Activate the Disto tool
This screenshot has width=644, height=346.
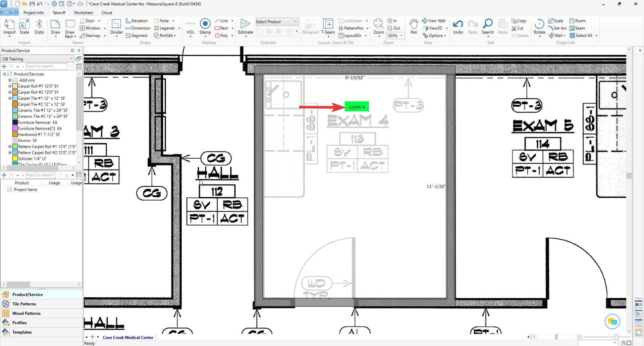click(39, 27)
